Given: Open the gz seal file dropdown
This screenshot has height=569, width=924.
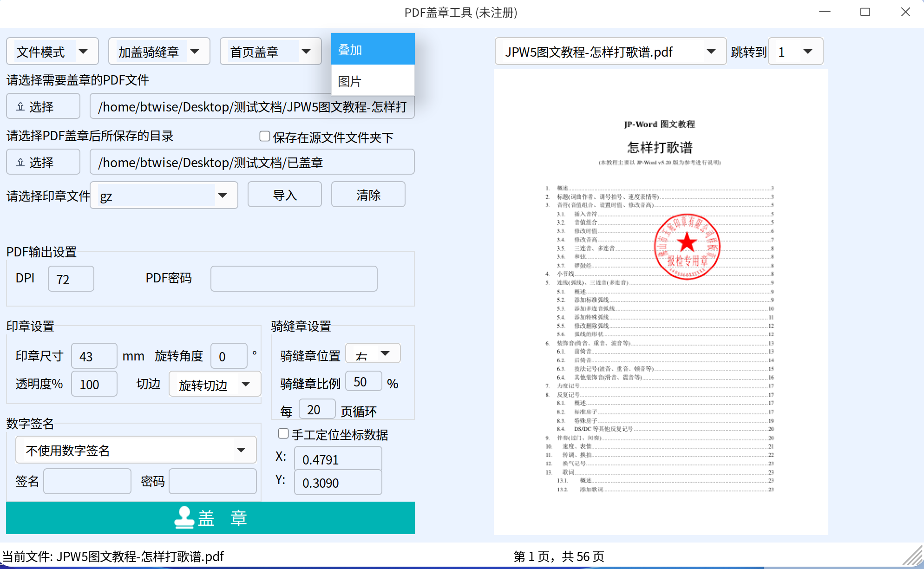Looking at the screenshot, I should pos(164,196).
